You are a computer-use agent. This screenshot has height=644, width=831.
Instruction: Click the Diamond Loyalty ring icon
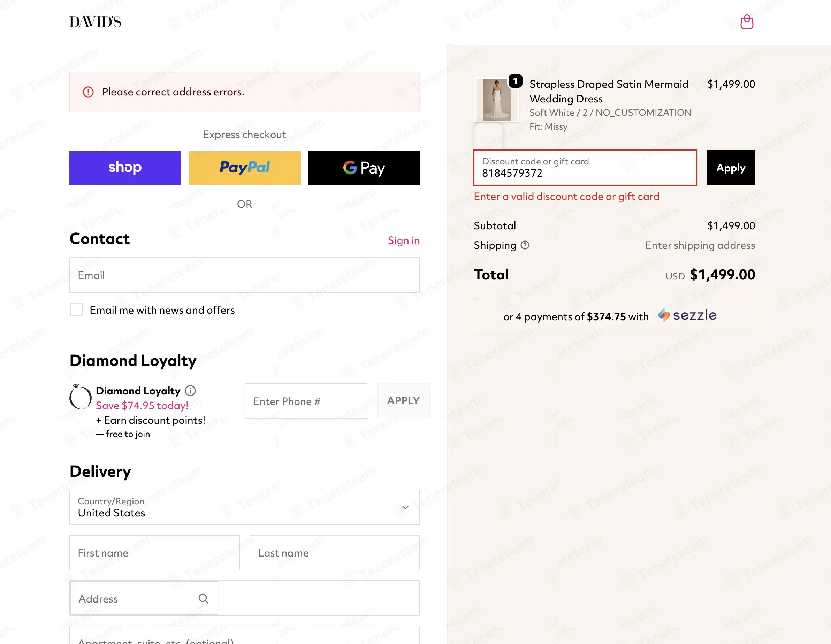(x=80, y=397)
